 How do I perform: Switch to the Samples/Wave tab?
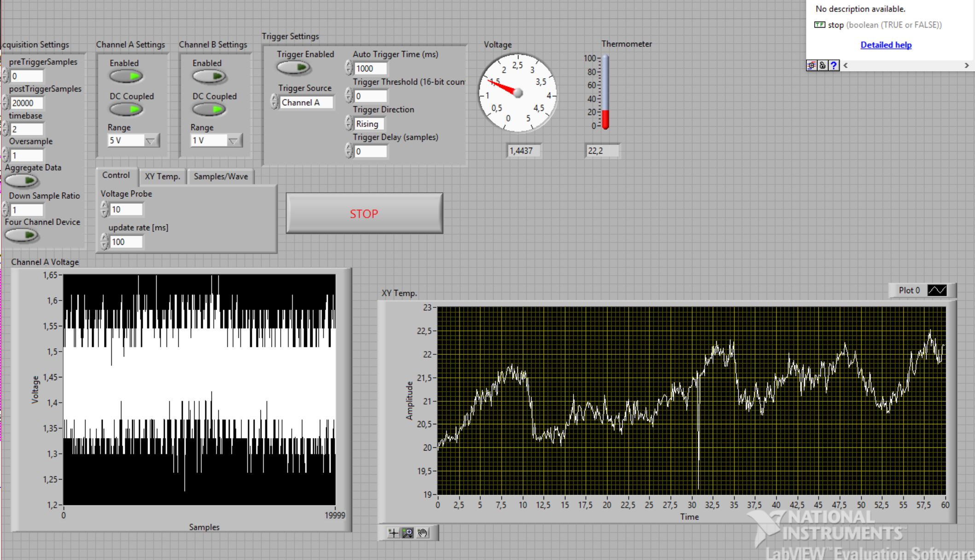pos(221,176)
